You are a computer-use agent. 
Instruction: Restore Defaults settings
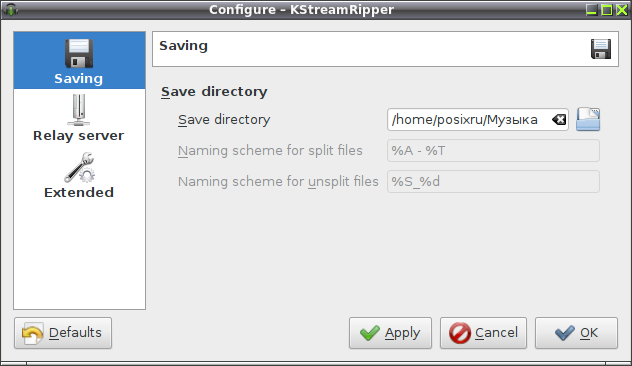pyautogui.click(x=63, y=333)
